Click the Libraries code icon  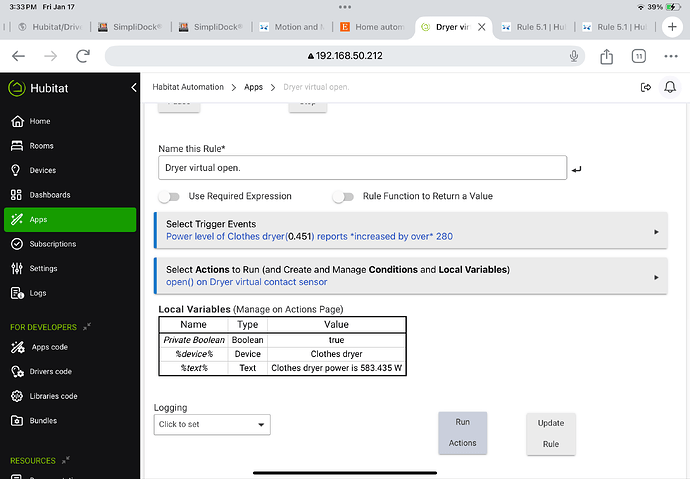coord(17,396)
